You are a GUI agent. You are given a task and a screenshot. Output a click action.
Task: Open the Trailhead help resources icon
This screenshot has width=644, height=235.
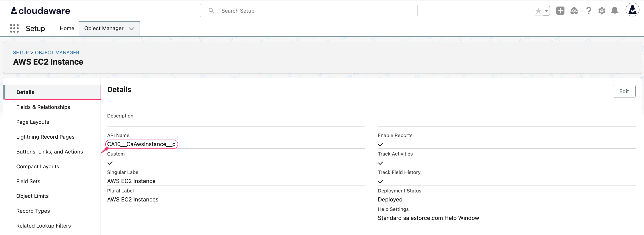pyautogui.click(x=574, y=11)
